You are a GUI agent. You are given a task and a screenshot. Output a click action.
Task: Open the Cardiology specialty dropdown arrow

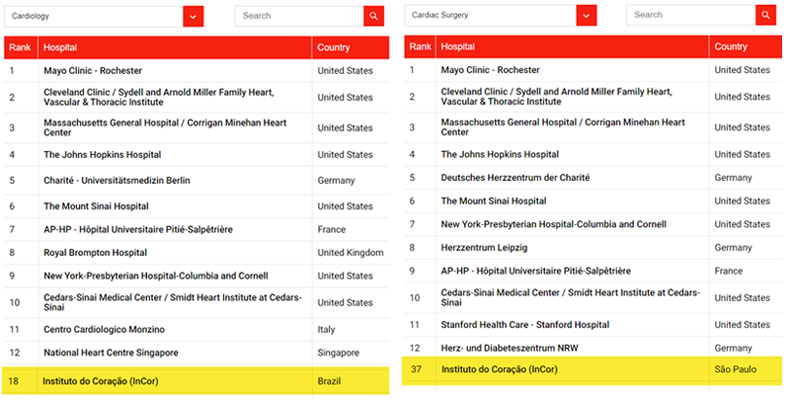(x=193, y=16)
